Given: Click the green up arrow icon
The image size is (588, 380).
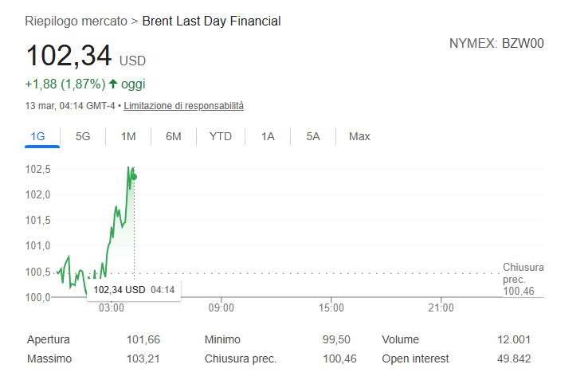Looking at the screenshot, I should click(x=113, y=84).
